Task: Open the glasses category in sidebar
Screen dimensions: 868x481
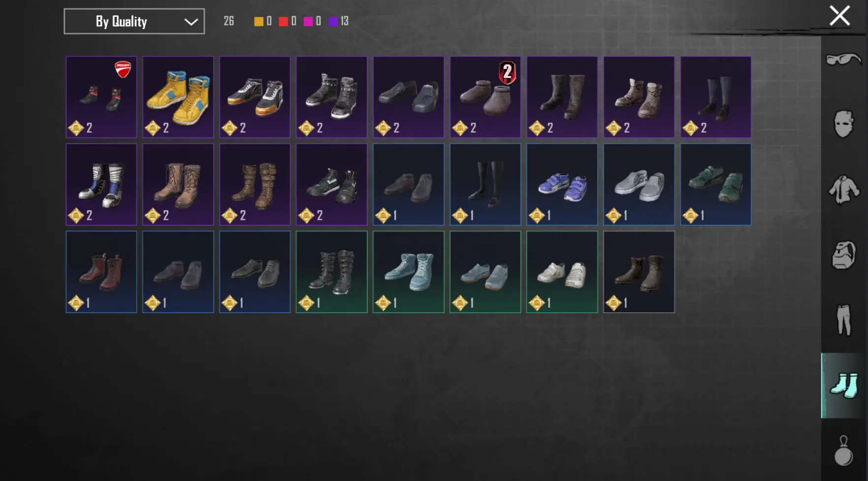Action: [843, 60]
